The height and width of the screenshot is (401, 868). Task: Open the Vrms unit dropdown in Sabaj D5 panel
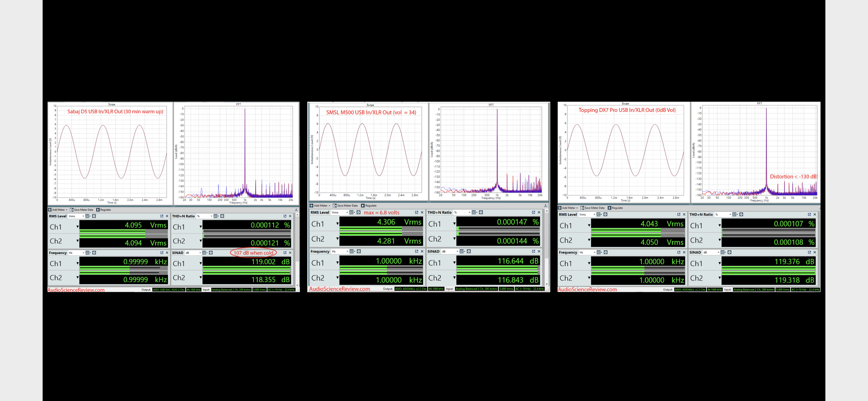tap(76, 216)
